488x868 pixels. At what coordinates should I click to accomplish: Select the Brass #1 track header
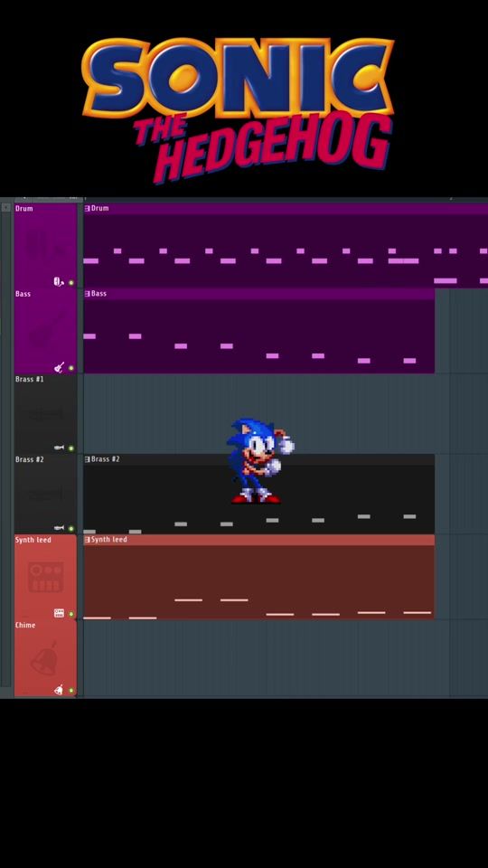pos(45,414)
